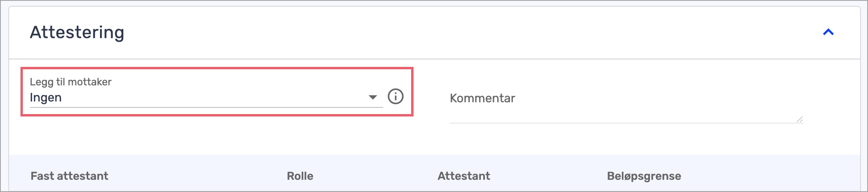This screenshot has height=192, width=868.
Task: Click the Attestering section title
Action: [x=77, y=32]
